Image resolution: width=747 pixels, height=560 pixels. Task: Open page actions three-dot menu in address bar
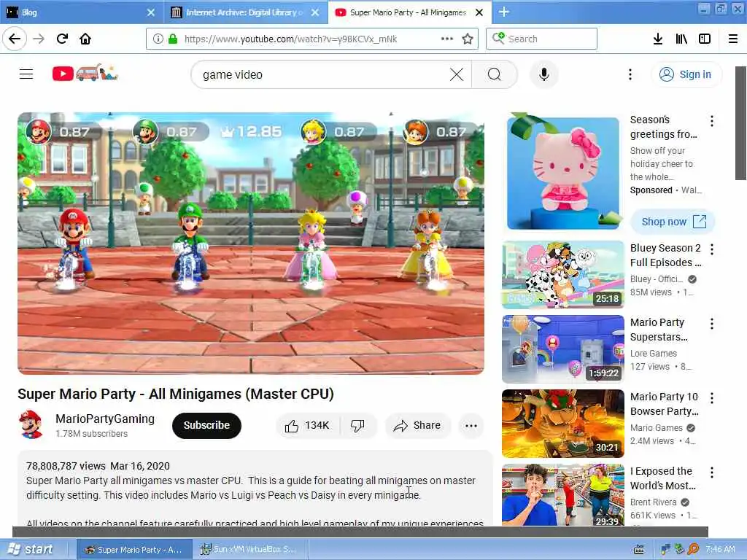(447, 39)
